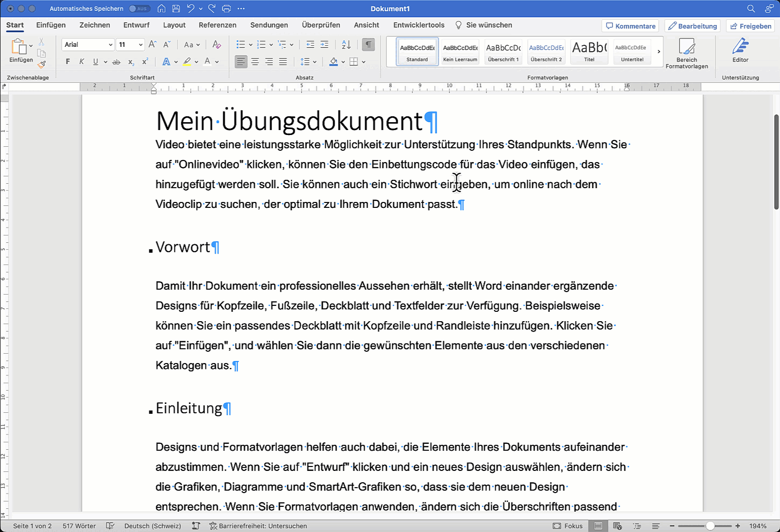The width and height of the screenshot is (780, 532).
Task: Increase paragraph indent
Action: pos(324,45)
